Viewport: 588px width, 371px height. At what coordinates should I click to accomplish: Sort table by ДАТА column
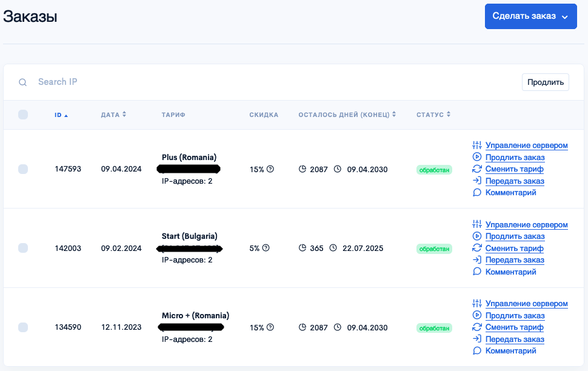113,115
